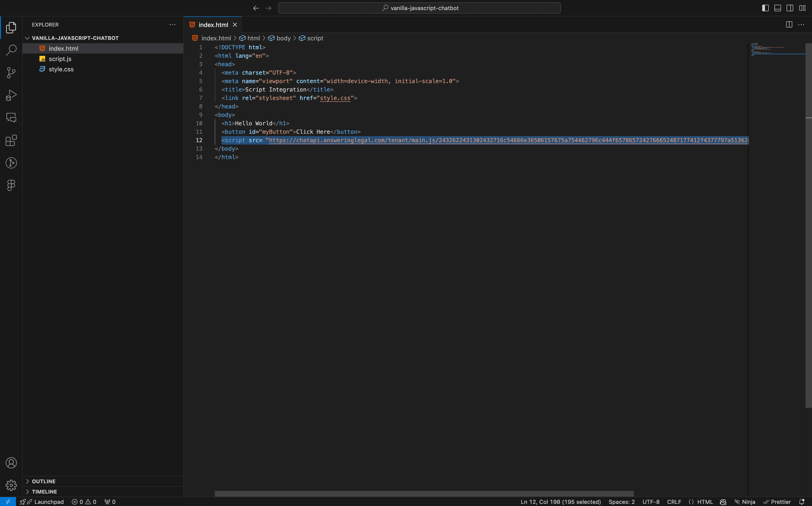This screenshot has height=506, width=812.
Task: Open script.js from the explorer
Action: coord(60,59)
